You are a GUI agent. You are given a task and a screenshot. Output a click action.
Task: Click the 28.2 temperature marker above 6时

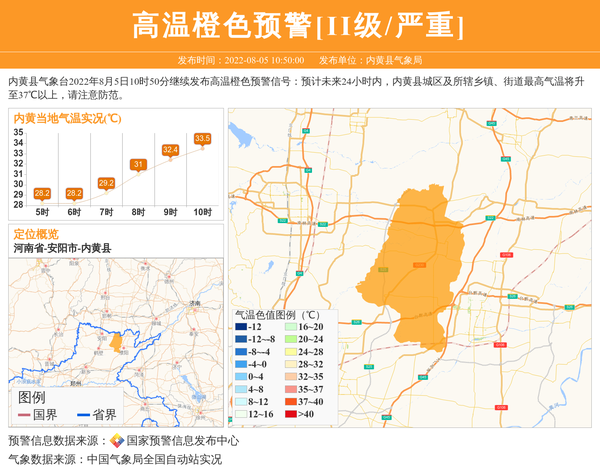click(74, 193)
